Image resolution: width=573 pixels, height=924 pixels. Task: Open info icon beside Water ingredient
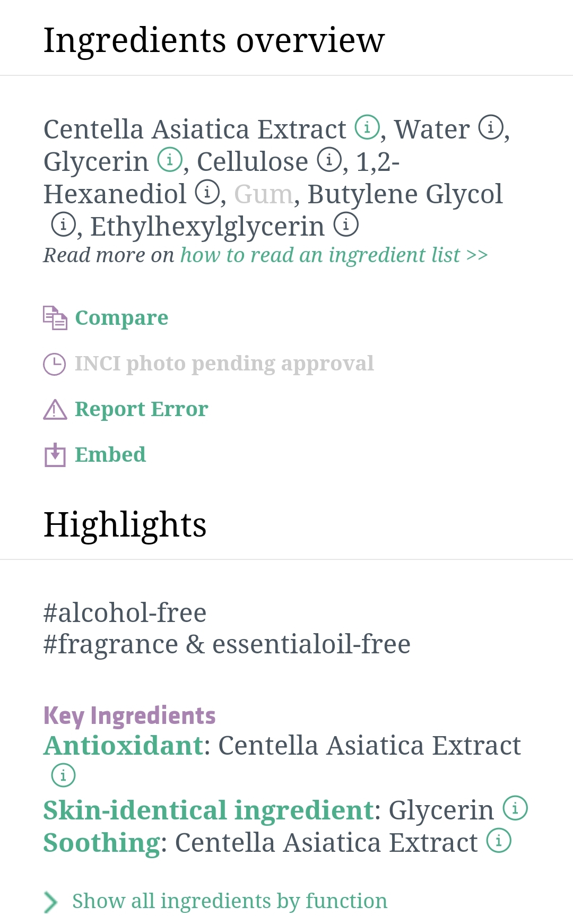tap(491, 128)
